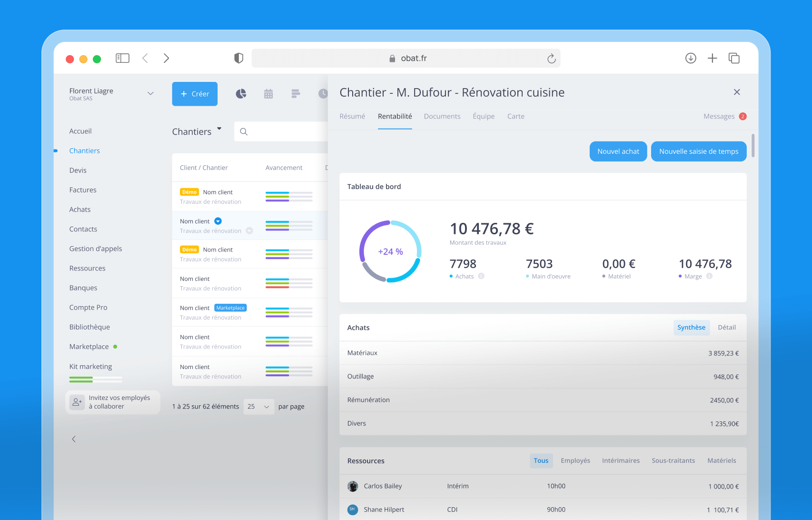Image resolution: width=812 pixels, height=520 pixels.
Task: Click the grey arrow badge beside Travaux de rénovation
Action: pyautogui.click(x=249, y=231)
